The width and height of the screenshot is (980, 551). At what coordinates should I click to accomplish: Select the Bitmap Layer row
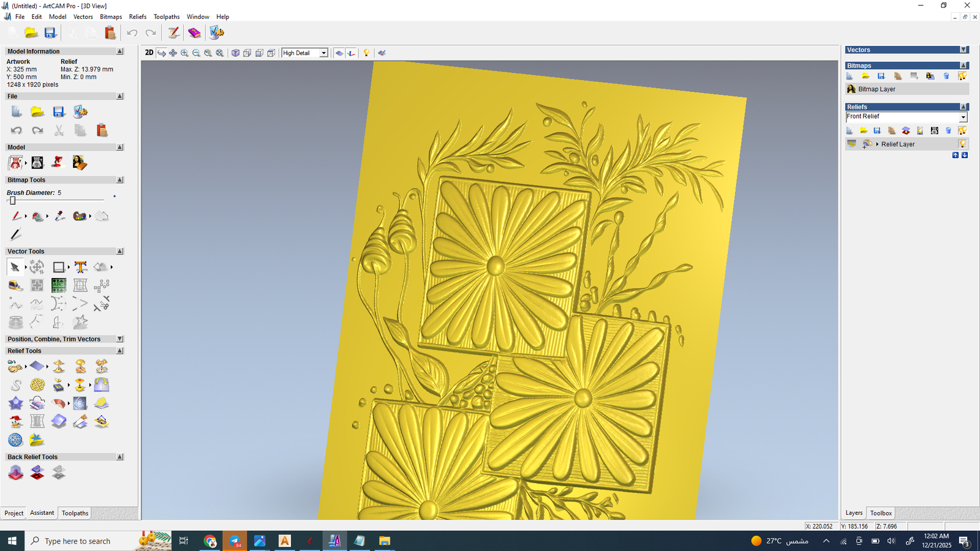[876, 89]
